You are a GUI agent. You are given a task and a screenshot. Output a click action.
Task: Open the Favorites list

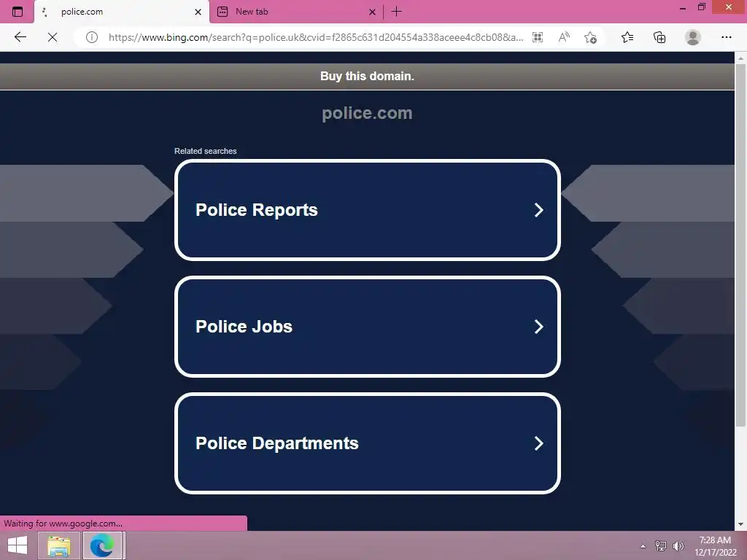click(x=627, y=37)
